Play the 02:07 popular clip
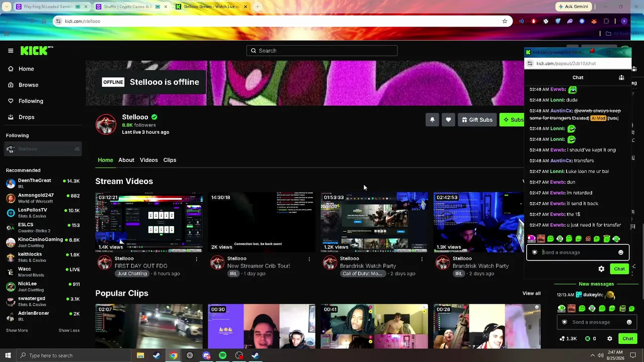This screenshot has height=362, width=644. click(149, 326)
